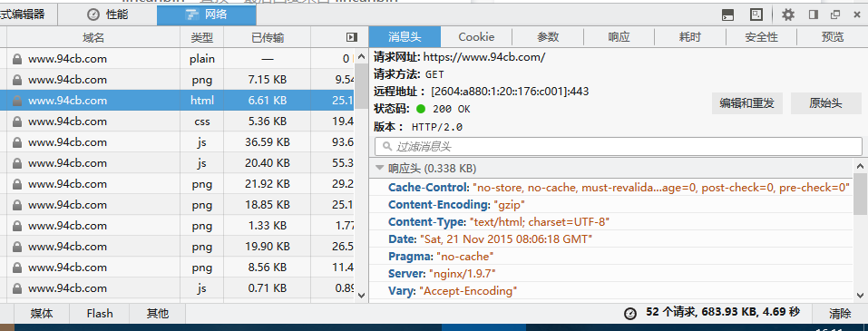Toggle the 媒体 media filter

coord(42,313)
